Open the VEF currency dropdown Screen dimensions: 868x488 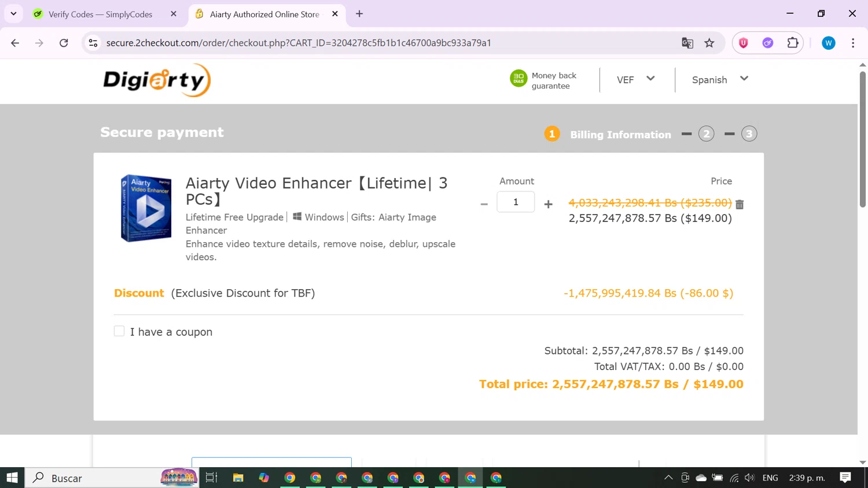635,80
